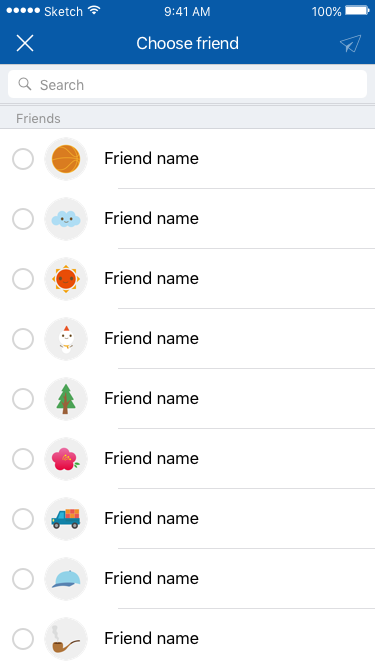The image size is (375, 667).
Task: Click the search magnifier icon
Action: click(x=25, y=84)
